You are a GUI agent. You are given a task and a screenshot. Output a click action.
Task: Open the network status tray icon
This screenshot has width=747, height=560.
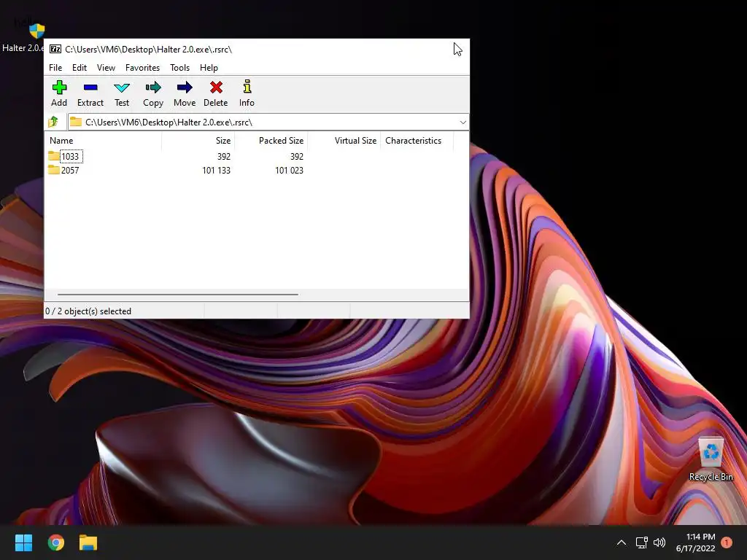click(641, 542)
